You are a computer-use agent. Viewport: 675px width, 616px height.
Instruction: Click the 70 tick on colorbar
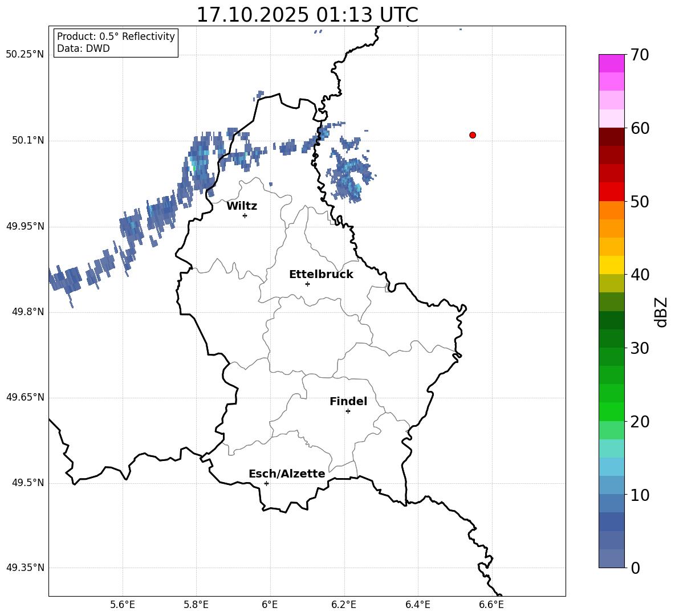(640, 55)
